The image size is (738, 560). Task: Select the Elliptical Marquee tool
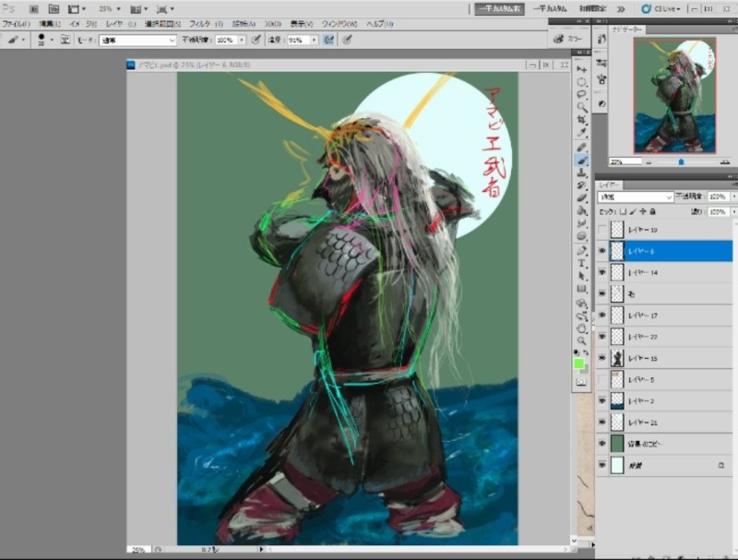click(582, 82)
